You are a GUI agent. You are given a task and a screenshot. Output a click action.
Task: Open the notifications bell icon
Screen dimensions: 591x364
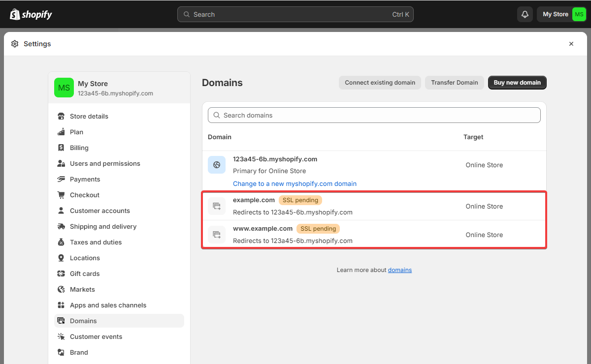click(x=525, y=14)
